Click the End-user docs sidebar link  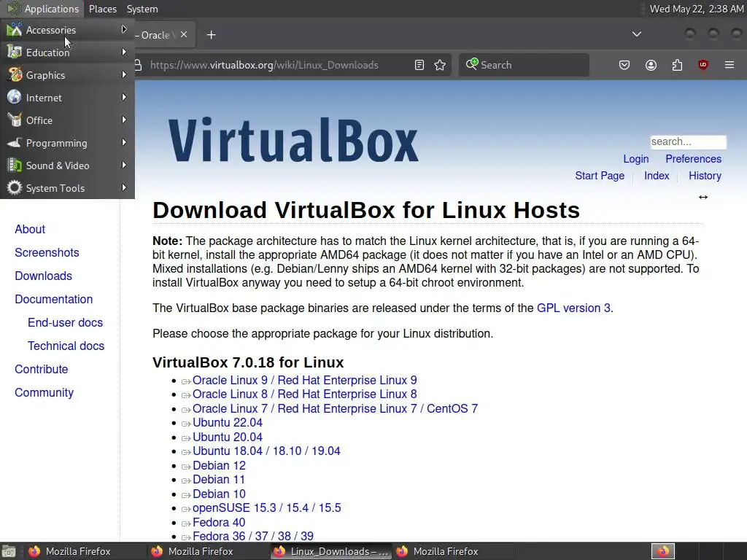(65, 322)
